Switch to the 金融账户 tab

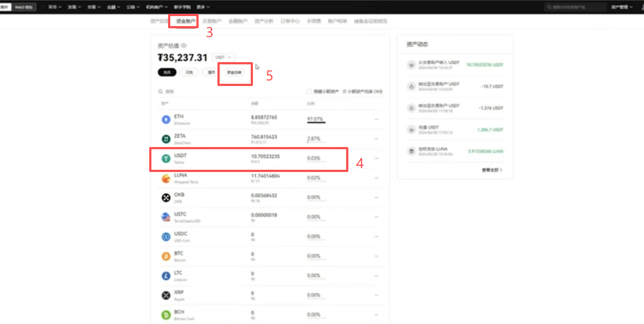point(238,21)
